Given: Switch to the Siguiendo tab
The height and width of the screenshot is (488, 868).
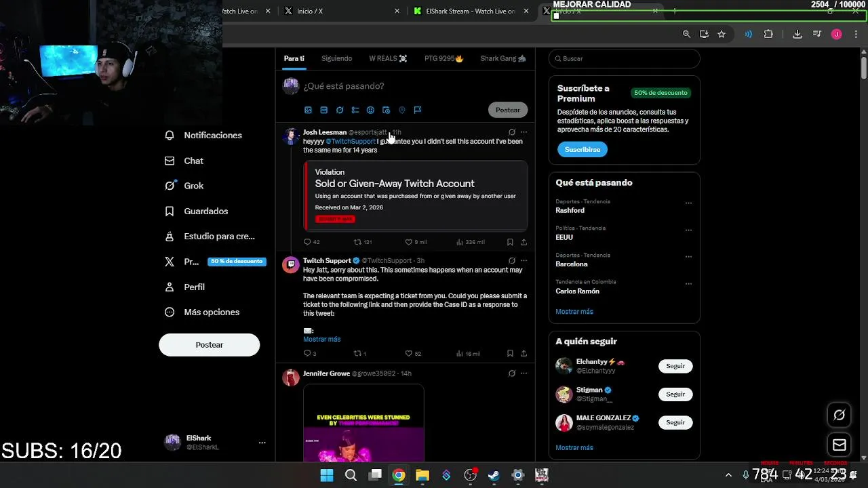Looking at the screenshot, I should click(x=336, y=59).
